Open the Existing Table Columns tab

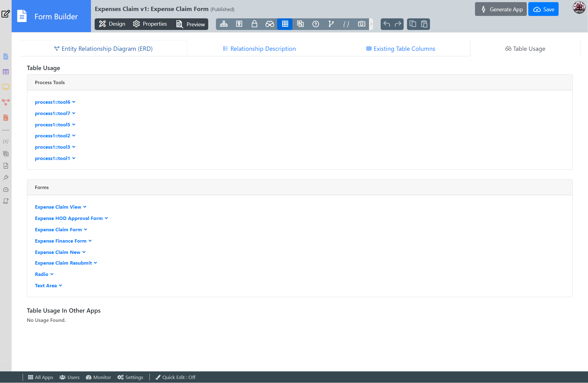point(401,49)
